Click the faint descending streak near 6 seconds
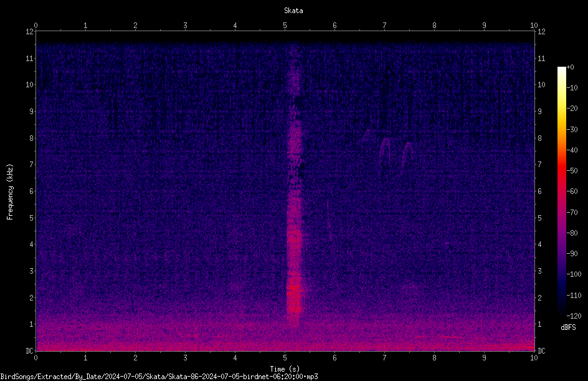Image resolution: width=588 pixels, height=381 pixels. [x=329, y=219]
